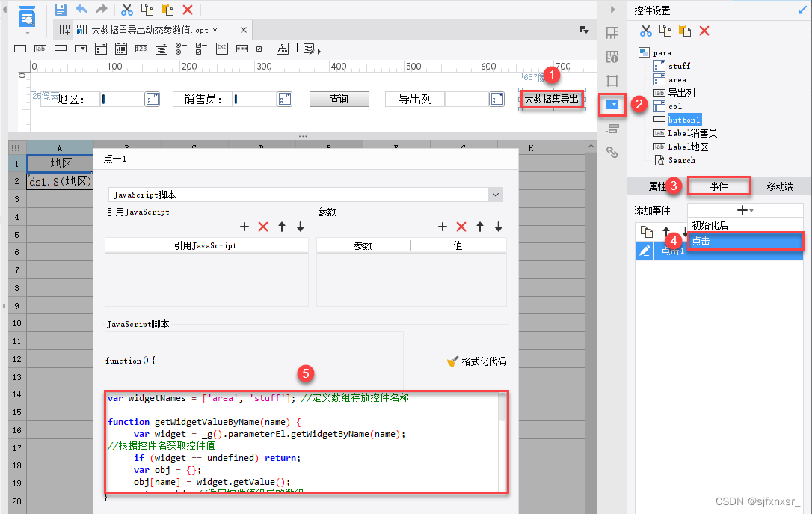812x514 pixels.
Task: Click the 格式化代码 button
Action: tap(477, 361)
